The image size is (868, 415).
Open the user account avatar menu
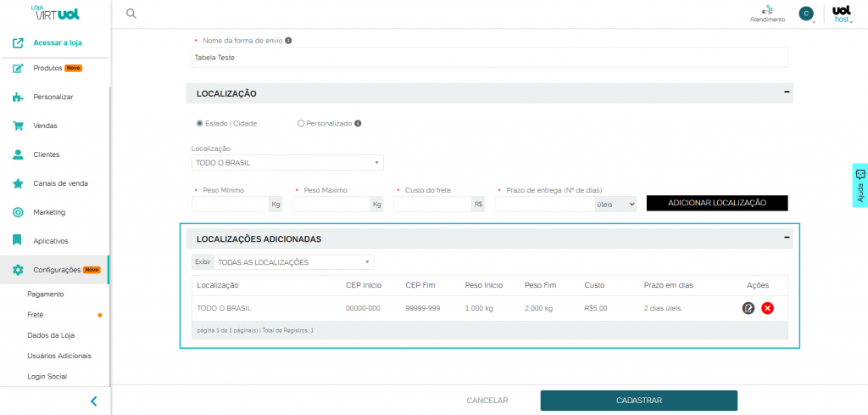coord(806,13)
